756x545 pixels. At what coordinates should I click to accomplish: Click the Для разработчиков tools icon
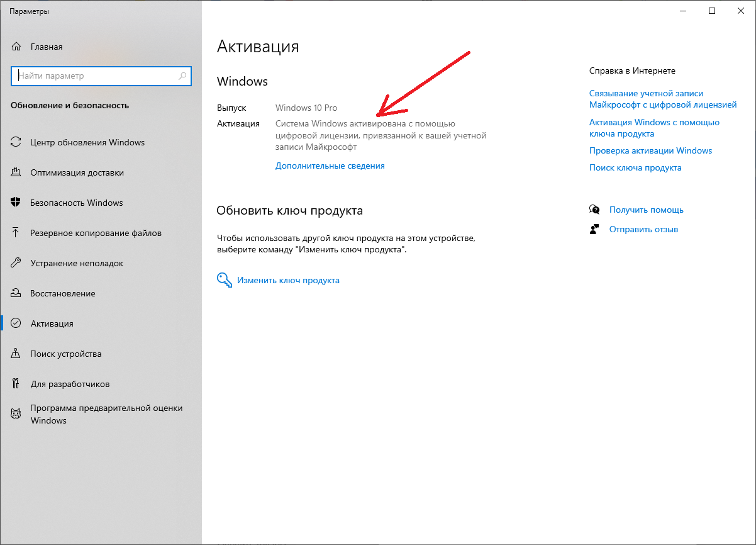(16, 384)
